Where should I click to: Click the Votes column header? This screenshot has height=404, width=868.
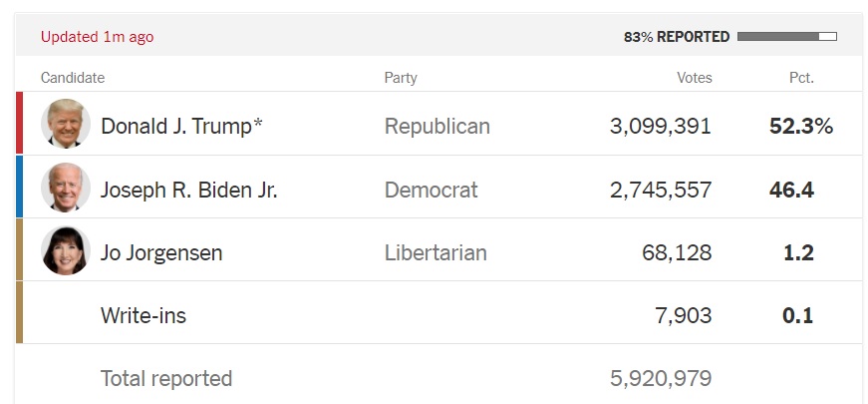pyautogui.click(x=695, y=78)
